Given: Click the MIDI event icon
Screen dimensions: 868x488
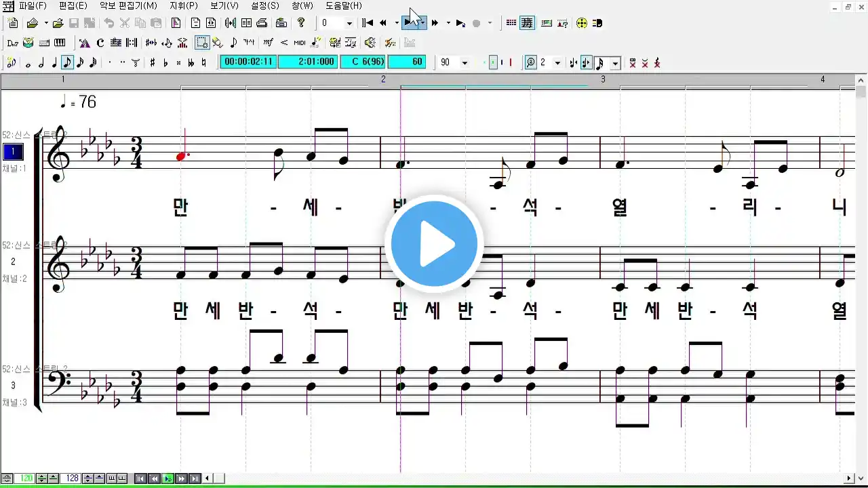Looking at the screenshot, I should tap(299, 43).
